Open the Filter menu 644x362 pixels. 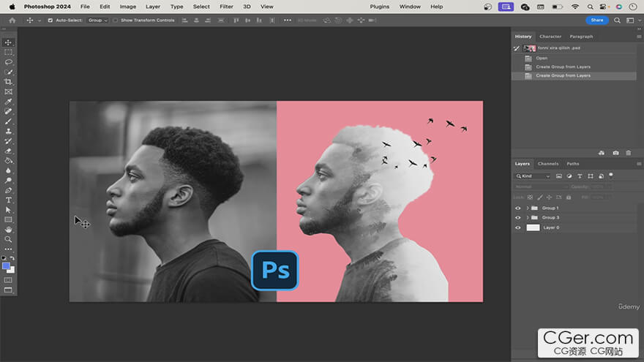[x=226, y=7]
